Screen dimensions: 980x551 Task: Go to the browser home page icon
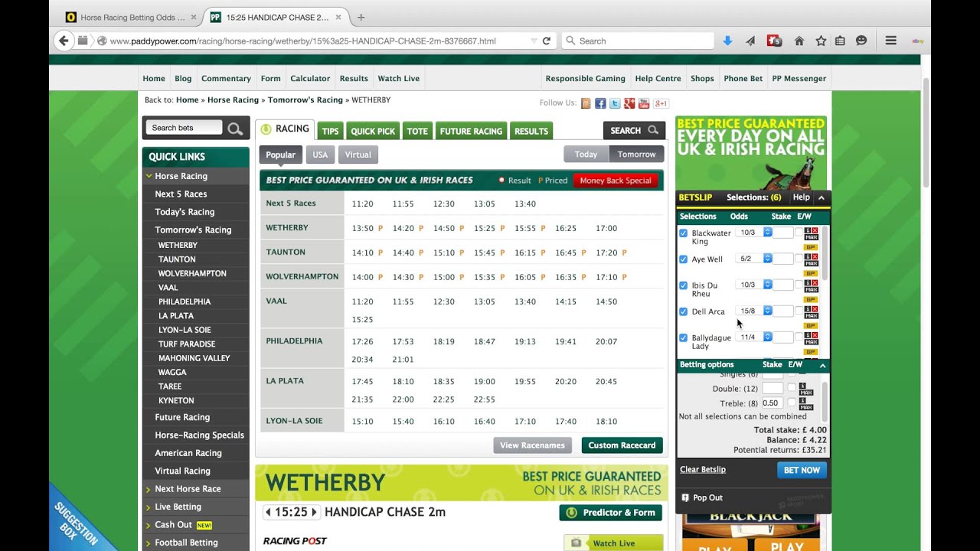[799, 41]
